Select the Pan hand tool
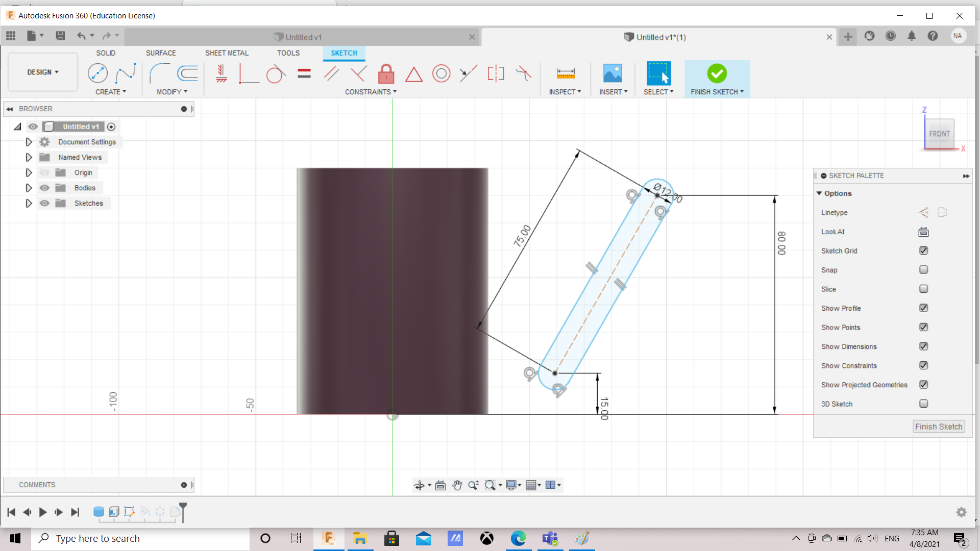 coord(457,485)
